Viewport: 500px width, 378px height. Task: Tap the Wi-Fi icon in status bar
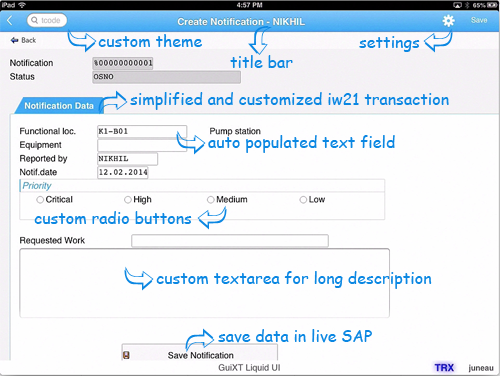[x=22, y=5]
